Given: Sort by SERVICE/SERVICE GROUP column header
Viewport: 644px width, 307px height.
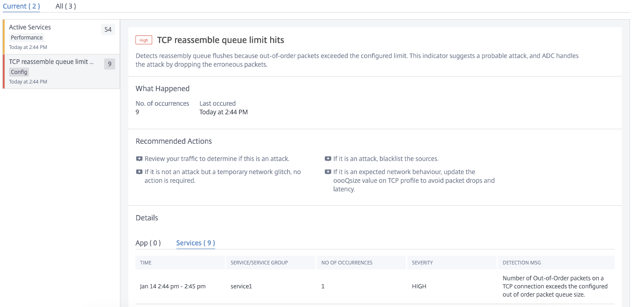Looking at the screenshot, I should point(271,263).
